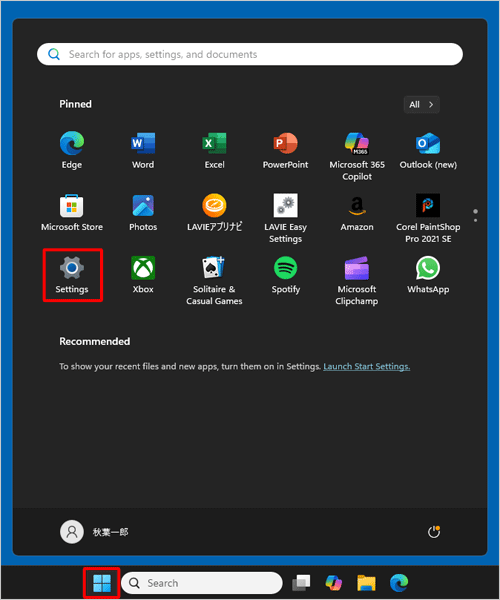Open Microsoft Store pinned app
The width and height of the screenshot is (500, 600).
coord(72,213)
